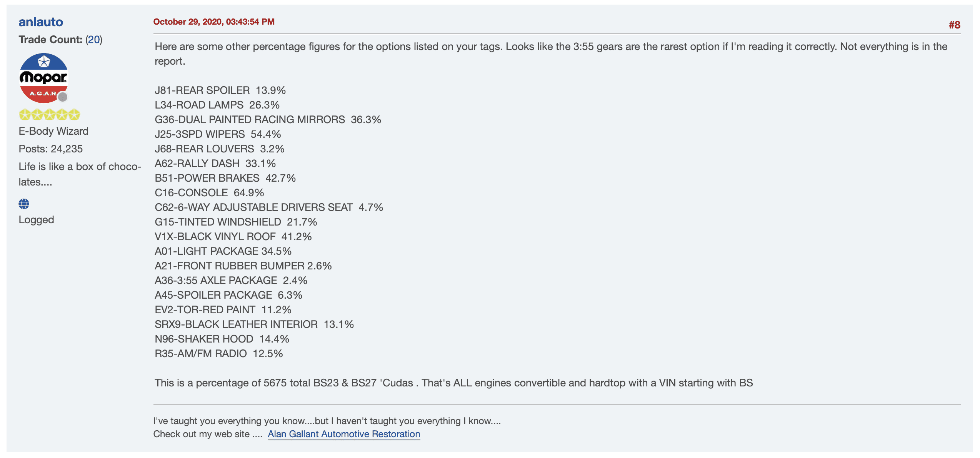Image resolution: width=980 pixels, height=458 pixels.
Task: Click the signature quote about teaching everything
Action: [x=327, y=421]
